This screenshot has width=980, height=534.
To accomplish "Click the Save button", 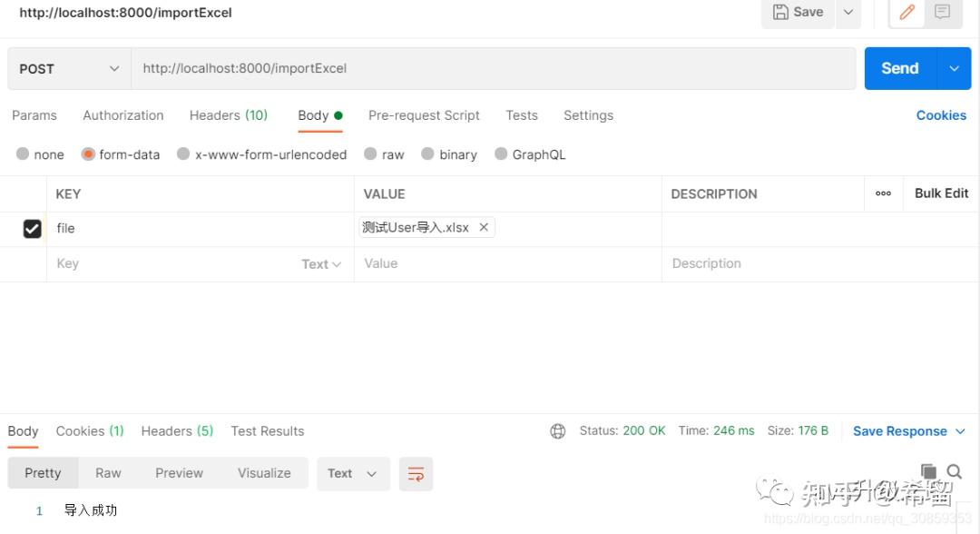I will 799,13.
